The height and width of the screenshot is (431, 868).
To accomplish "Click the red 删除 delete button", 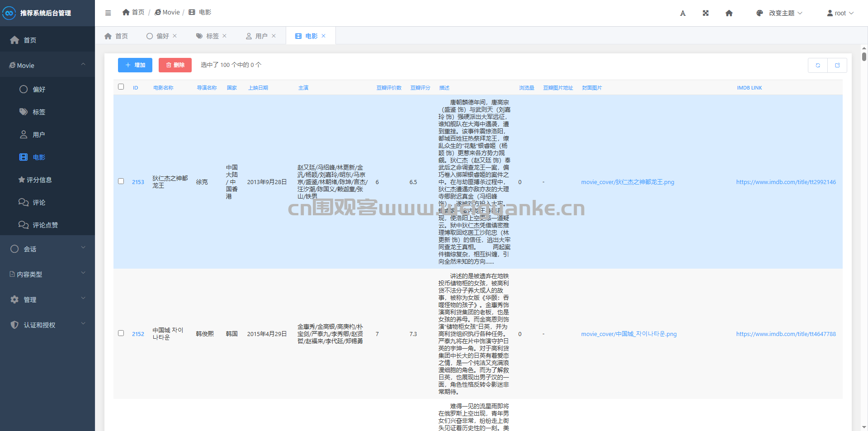I will click(175, 65).
